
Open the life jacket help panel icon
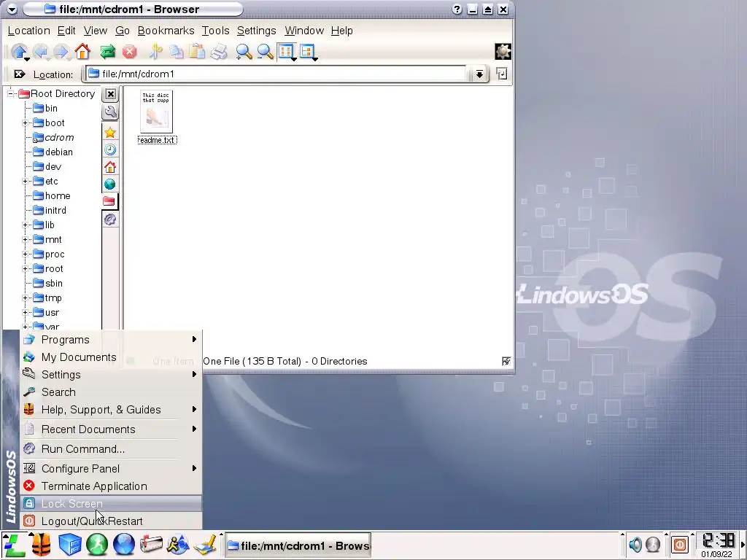point(42,545)
